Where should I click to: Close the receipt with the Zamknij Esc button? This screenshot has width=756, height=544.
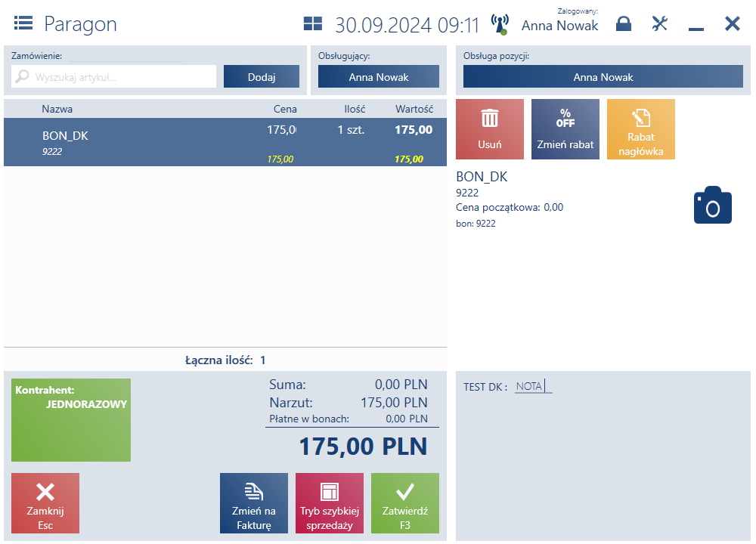45,503
